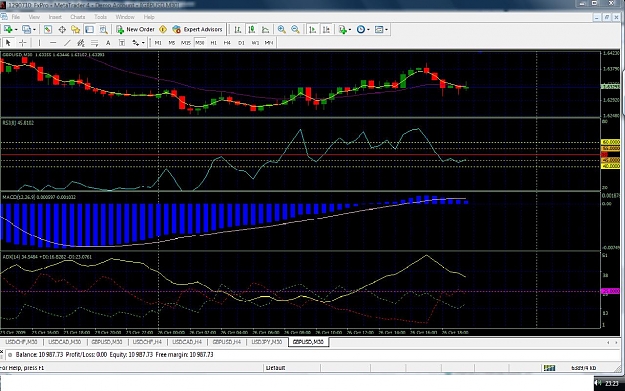Switch chart to Candlesticks mode

click(252, 29)
